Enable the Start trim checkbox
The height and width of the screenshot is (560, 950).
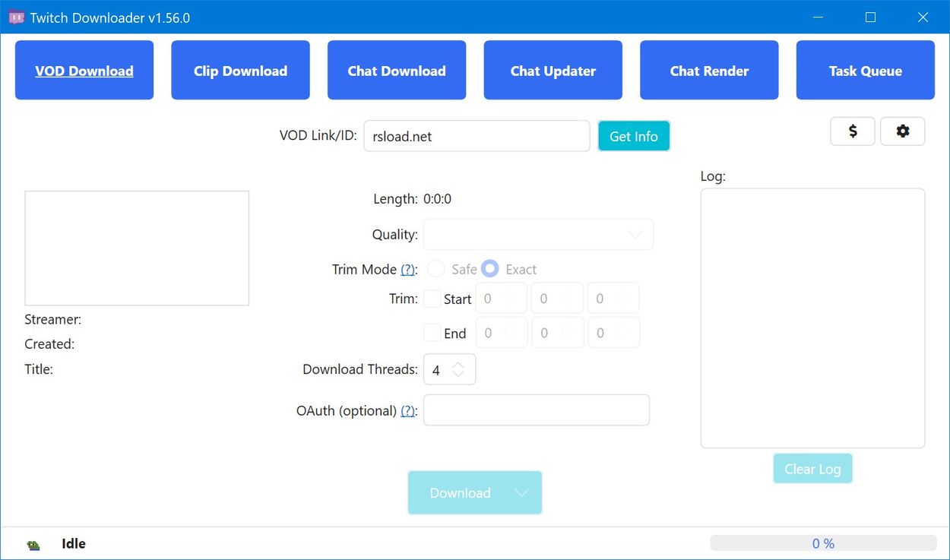tap(431, 299)
